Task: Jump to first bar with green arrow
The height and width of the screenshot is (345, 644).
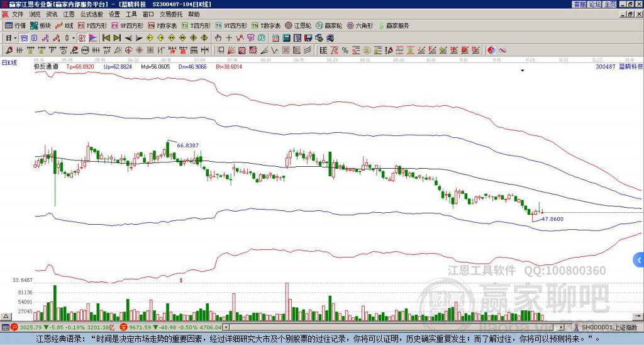Action: point(106,38)
